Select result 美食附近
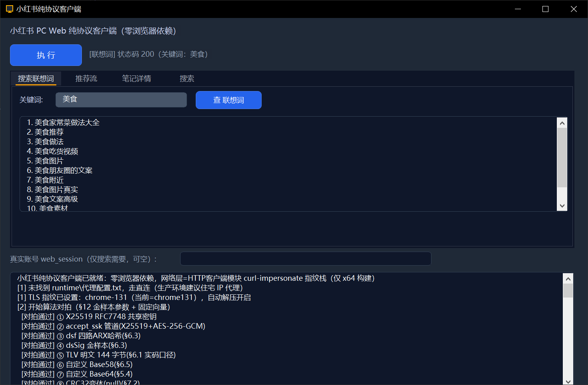 (45, 180)
